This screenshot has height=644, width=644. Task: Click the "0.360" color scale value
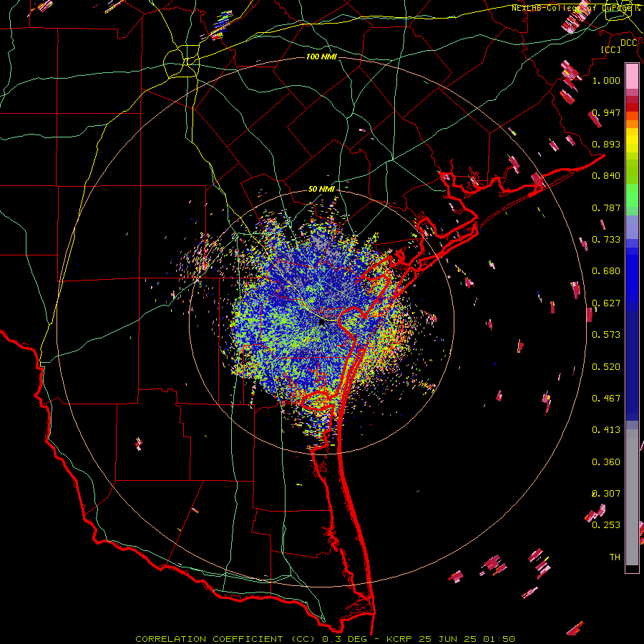click(x=606, y=462)
